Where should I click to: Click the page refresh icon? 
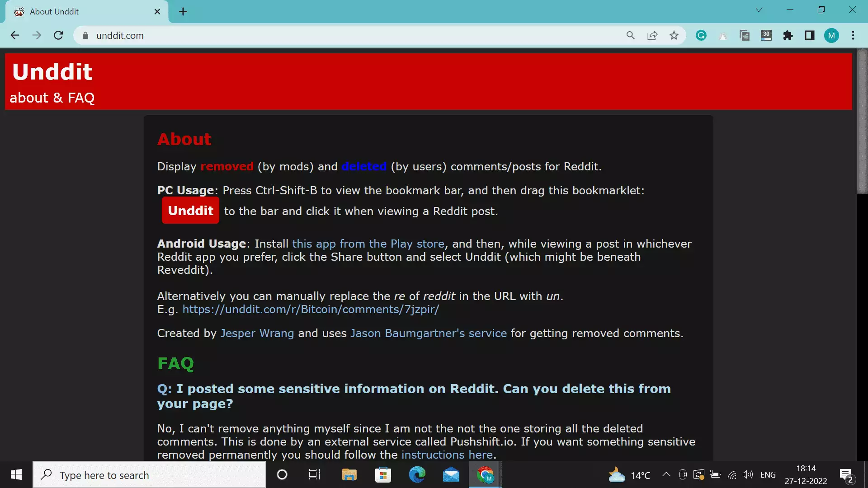coord(58,36)
